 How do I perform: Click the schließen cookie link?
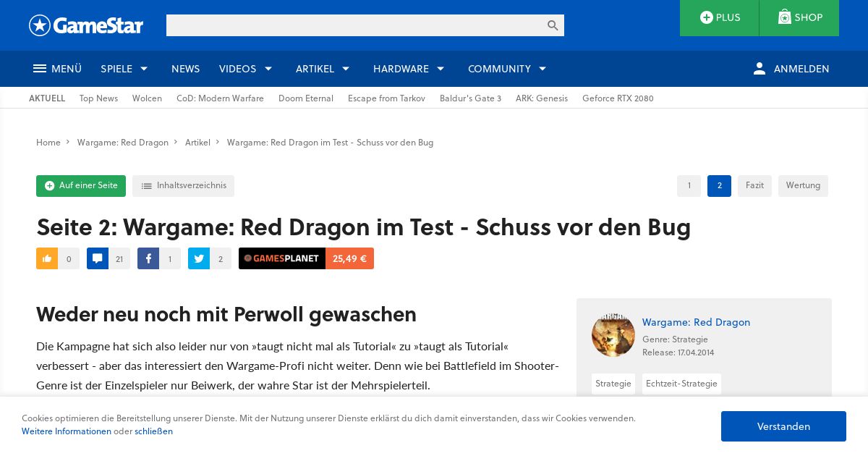pyautogui.click(x=153, y=431)
